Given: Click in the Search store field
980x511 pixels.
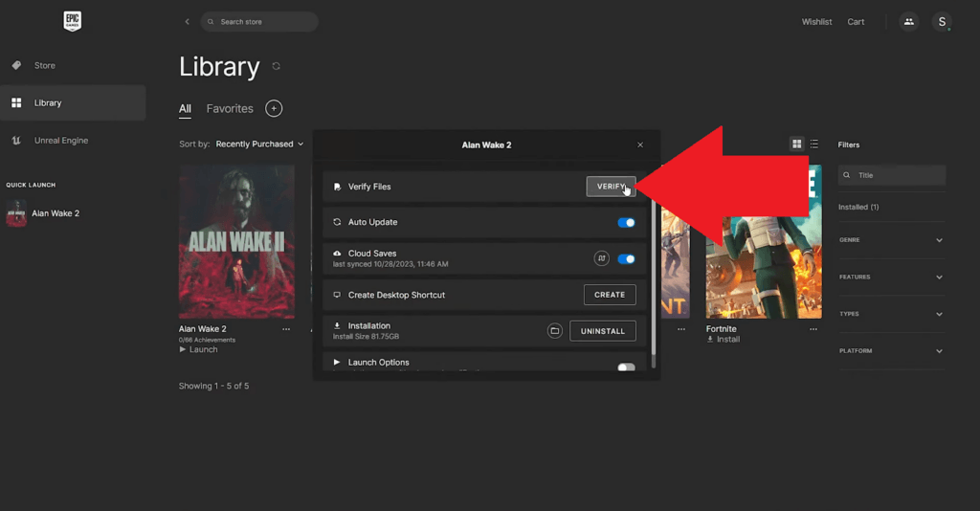Looking at the screenshot, I should pyautogui.click(x=259, y=22).
